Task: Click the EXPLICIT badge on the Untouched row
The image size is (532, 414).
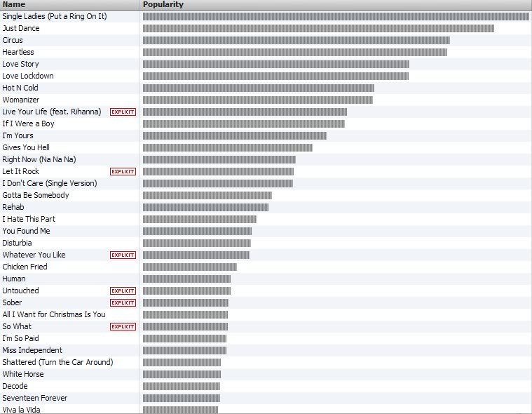Action: click(x=123, y=291)
